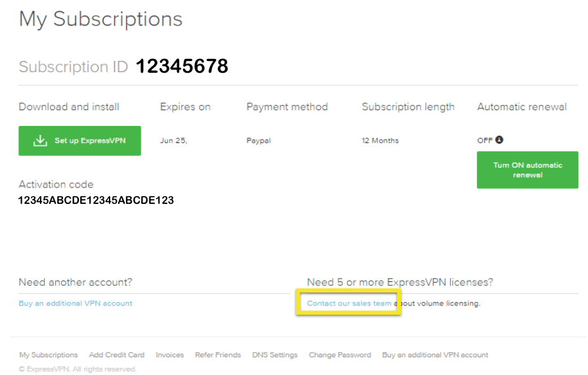Click the My Subscriptions page heading
This screenshot has height=375, width=588.
pyautogui.click(x=100, y=20)
